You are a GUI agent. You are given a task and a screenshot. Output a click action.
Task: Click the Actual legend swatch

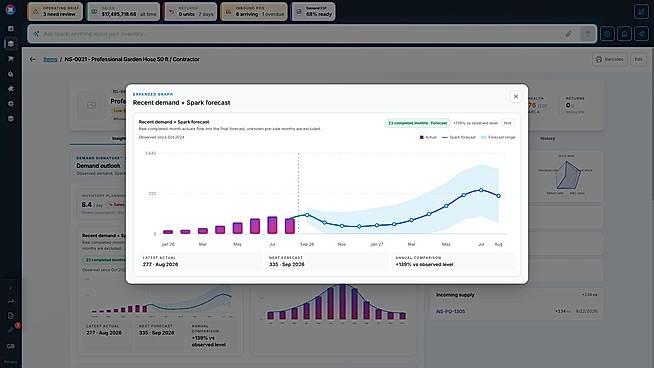[x=422, y=137]
